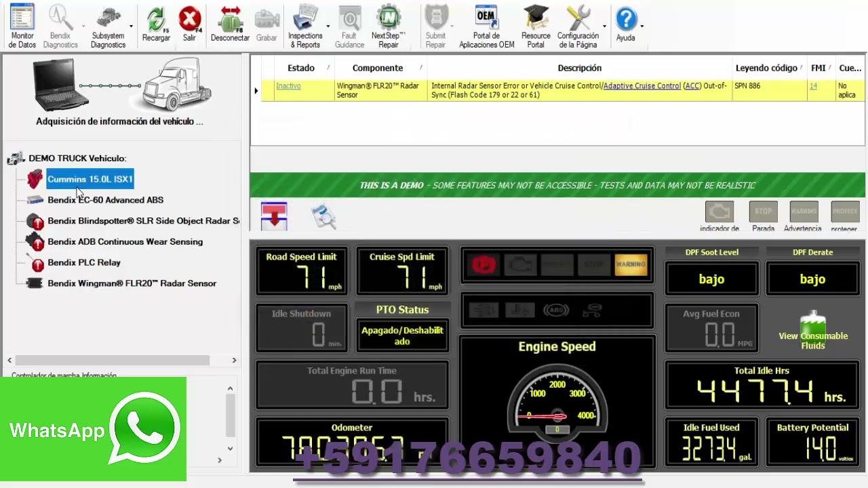Screen dimensions: 868x488
Task: Click the Road Speed Limit gauge
Action: click(301, 271)
